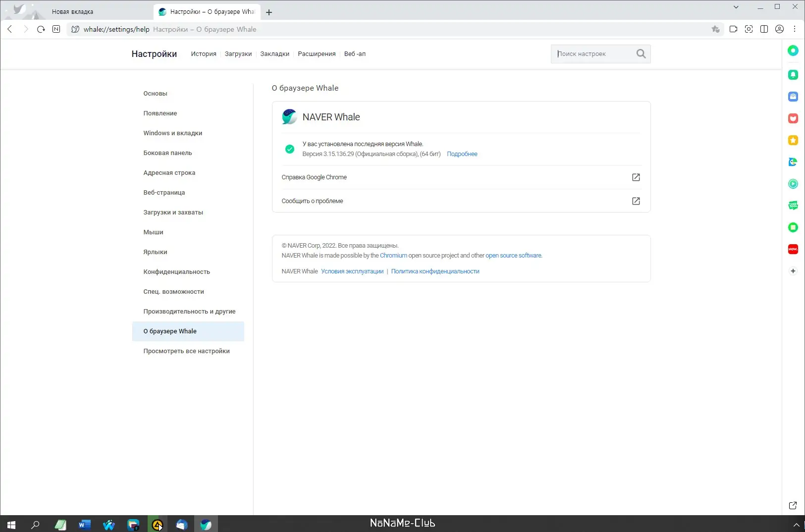
Task: Open the user profile account icon
Action: 780,29
